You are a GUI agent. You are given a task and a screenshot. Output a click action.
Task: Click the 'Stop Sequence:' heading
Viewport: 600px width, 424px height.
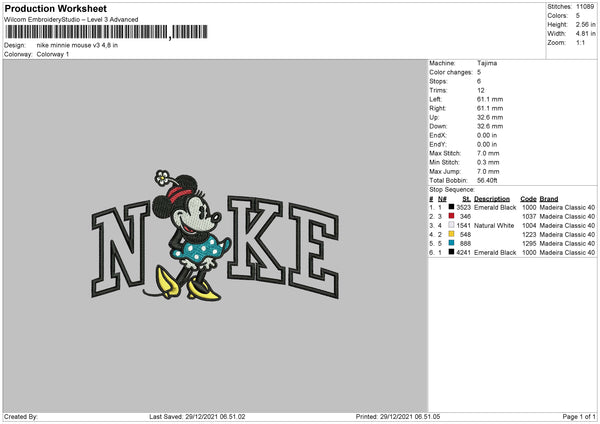click(x=452, y=189)
